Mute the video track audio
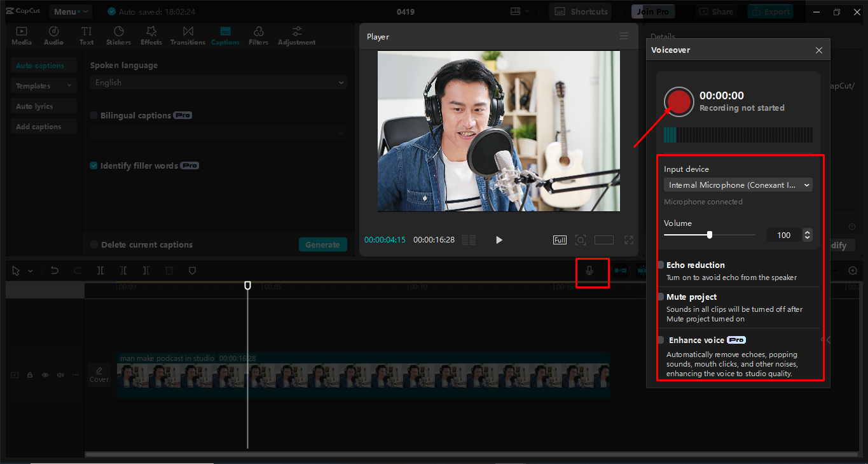The height and width of the screenshot is (464, 868). coord(60,375)
